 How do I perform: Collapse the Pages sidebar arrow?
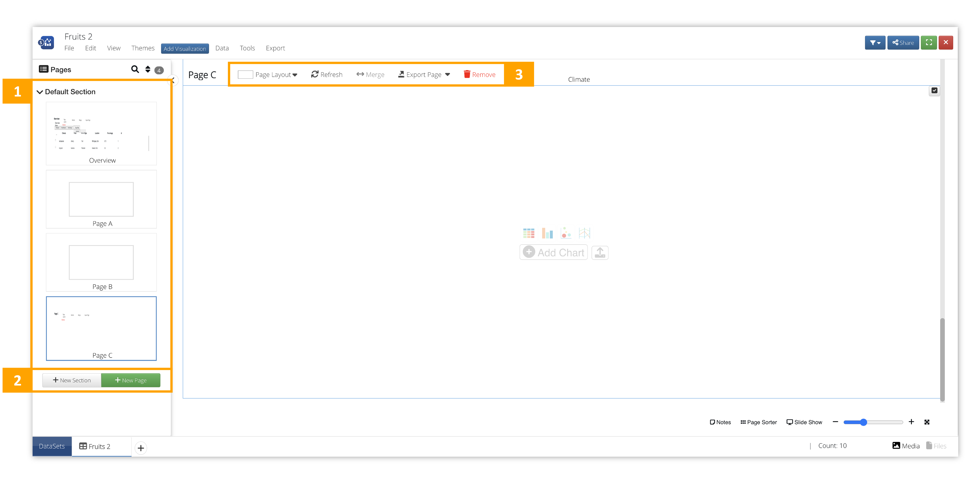coord(173,80)
